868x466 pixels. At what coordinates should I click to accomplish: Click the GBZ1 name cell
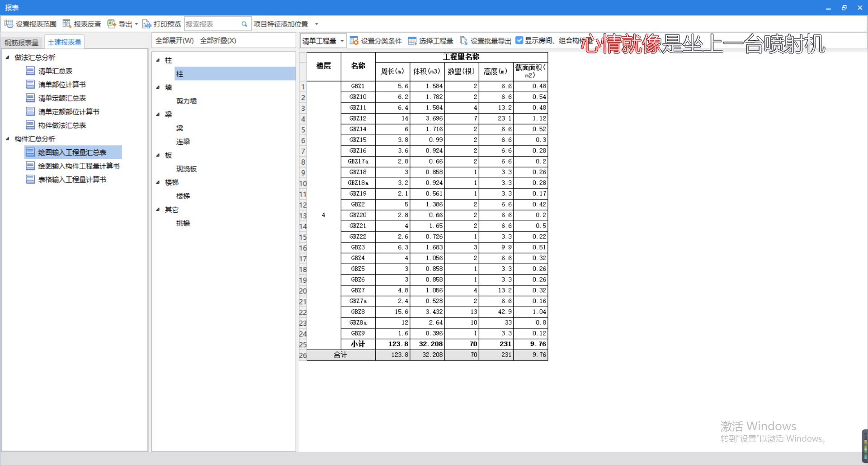(358, 86)
